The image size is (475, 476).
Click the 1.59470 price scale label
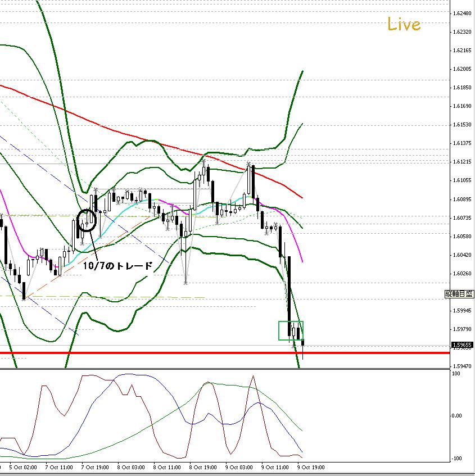[462, 366]
